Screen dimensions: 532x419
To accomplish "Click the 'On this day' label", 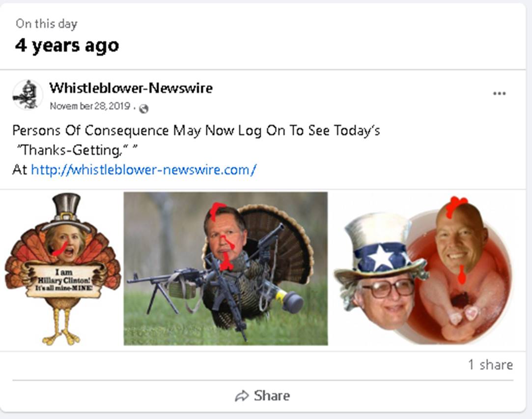I will 47,24.
